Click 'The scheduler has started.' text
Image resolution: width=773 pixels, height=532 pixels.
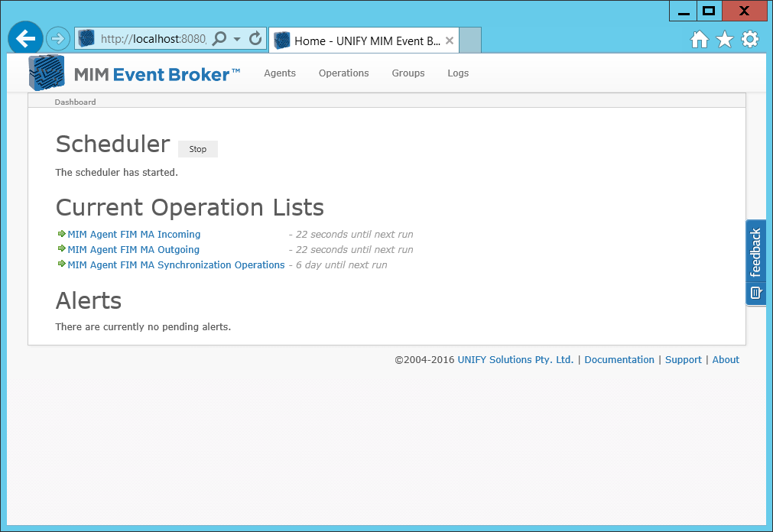point(116,172)
